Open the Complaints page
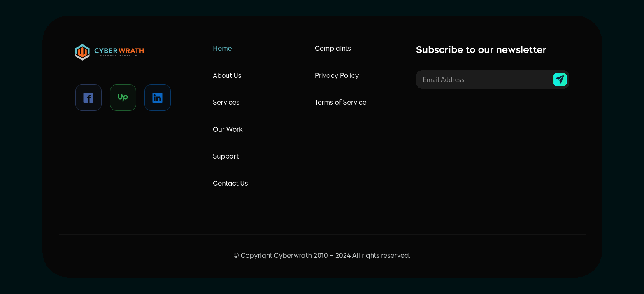Image resolution: width=644 pixels, height=294 pixels. coord(332,48)
